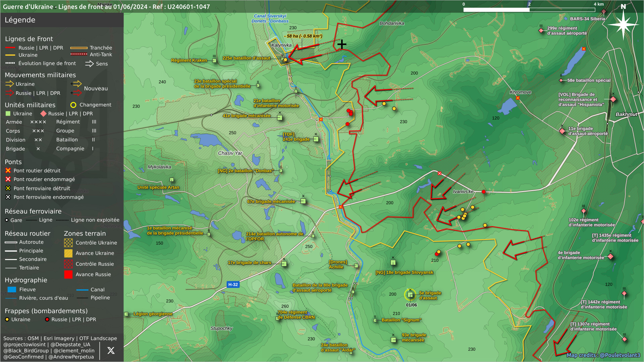Click the 5e brigade d'assaut unit marker
The height and width of the screenshot is (362, 644).
tap(410, 295)
